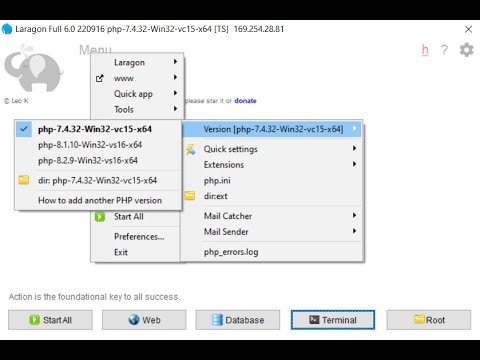The height and width of the screenshot is (360, 480).
Task: Open the dir:ext menu entry
Action: 272,196
